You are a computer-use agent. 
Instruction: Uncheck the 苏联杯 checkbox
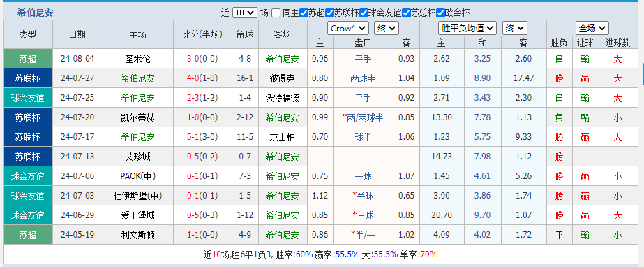click(x=329, y=13)
